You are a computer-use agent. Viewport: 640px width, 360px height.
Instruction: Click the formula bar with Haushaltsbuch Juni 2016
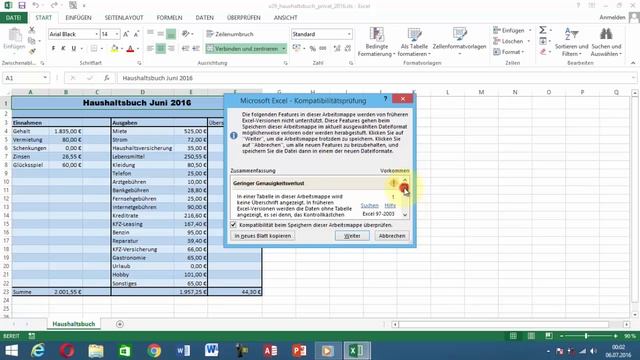376,78
